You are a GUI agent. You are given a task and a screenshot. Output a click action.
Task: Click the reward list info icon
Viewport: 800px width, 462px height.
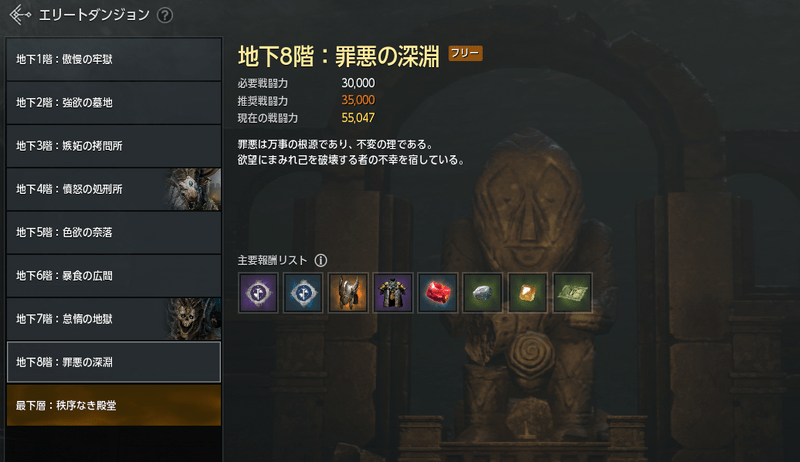click(x=320, y=261)
